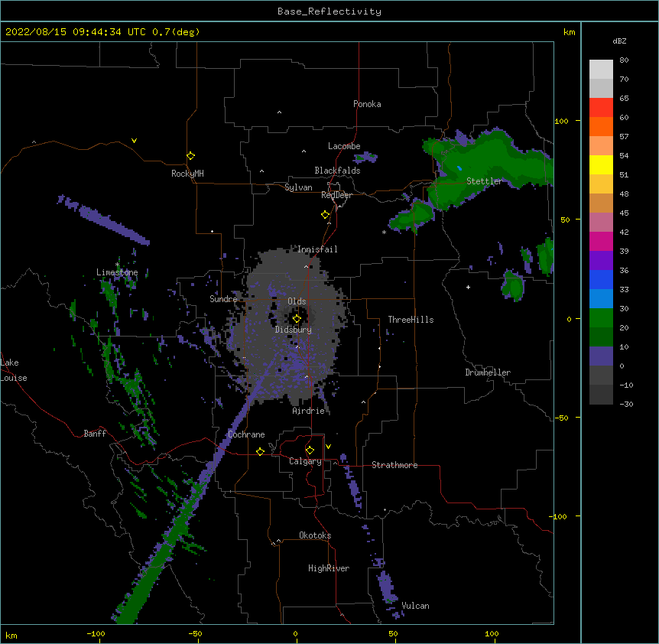This screenshot has width=659, height=644.
Task: Click the ThreeHills label
Action: point(411,320)
